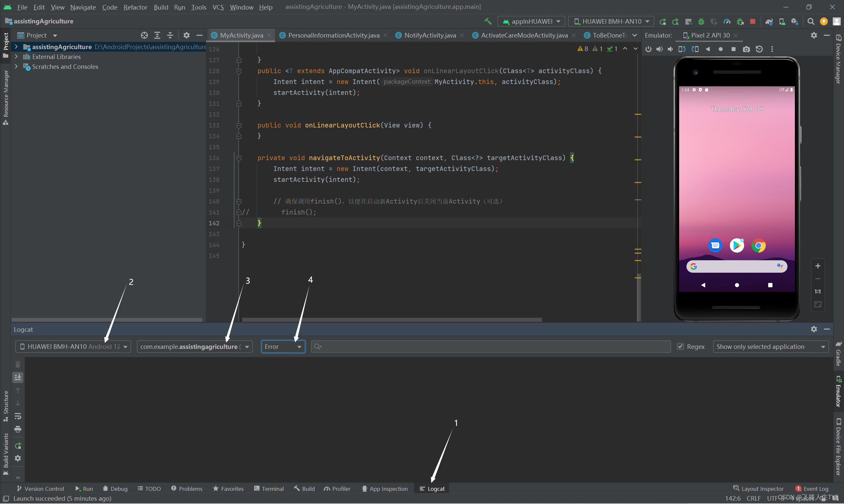The width and height of the screenshot is (844, 504).
Task: Expand com.example.assistingagriculture package dropdown
Action: point(248,346)
